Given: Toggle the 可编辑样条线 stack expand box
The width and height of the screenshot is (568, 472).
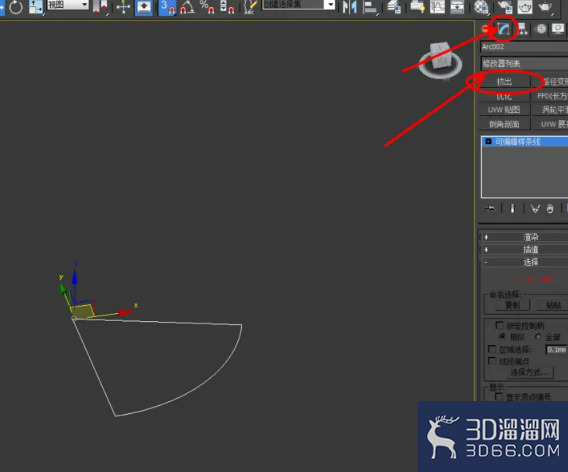Looking at the screenshot, I should click(488, 142).
